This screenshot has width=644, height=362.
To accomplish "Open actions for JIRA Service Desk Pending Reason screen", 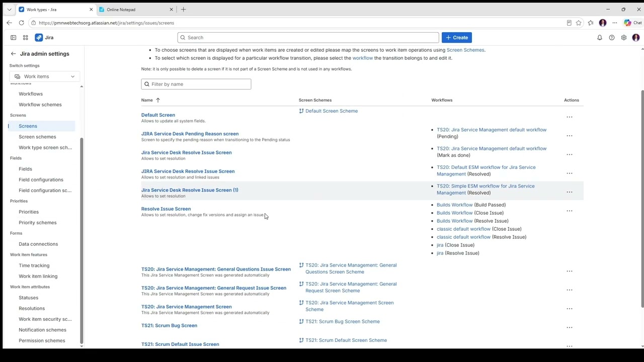I will pos(570,136).
